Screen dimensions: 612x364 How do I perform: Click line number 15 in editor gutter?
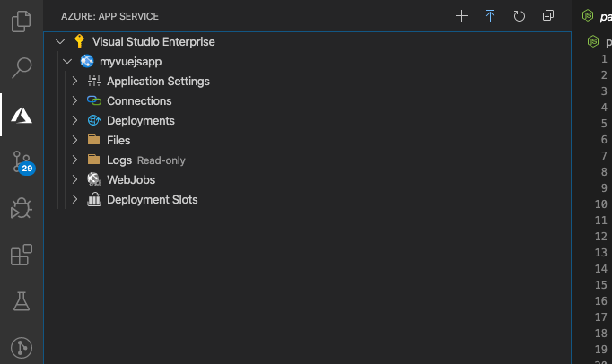point(600,285)
